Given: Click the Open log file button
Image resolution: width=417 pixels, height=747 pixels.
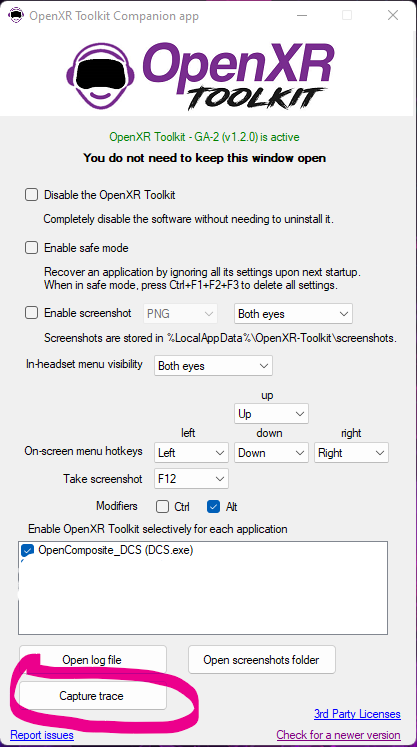Looking at the screenshot, I should (x=93, y=660).
